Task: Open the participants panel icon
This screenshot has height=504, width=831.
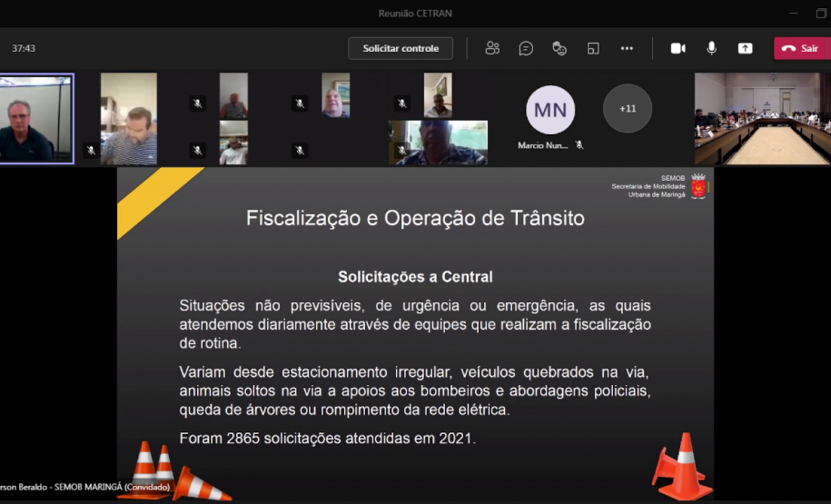Action: tap(492, 48)
